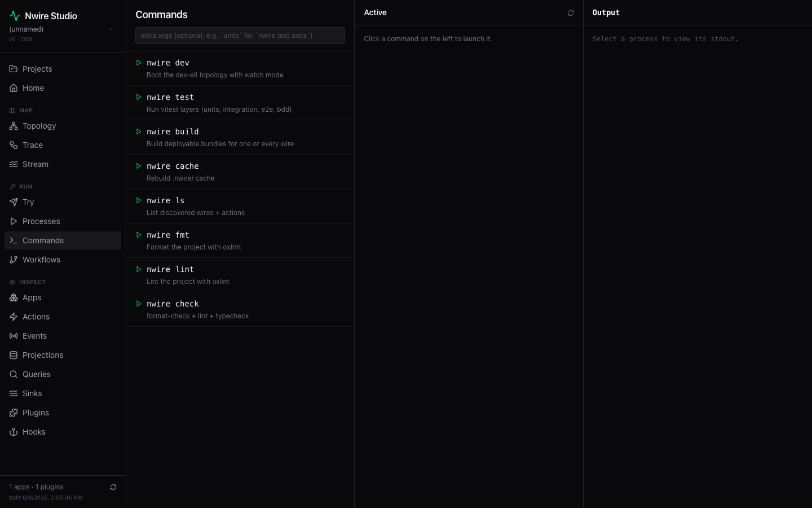Click the Sinks waves icon
This screenshot has width=812, height=508.
point(14,393)
